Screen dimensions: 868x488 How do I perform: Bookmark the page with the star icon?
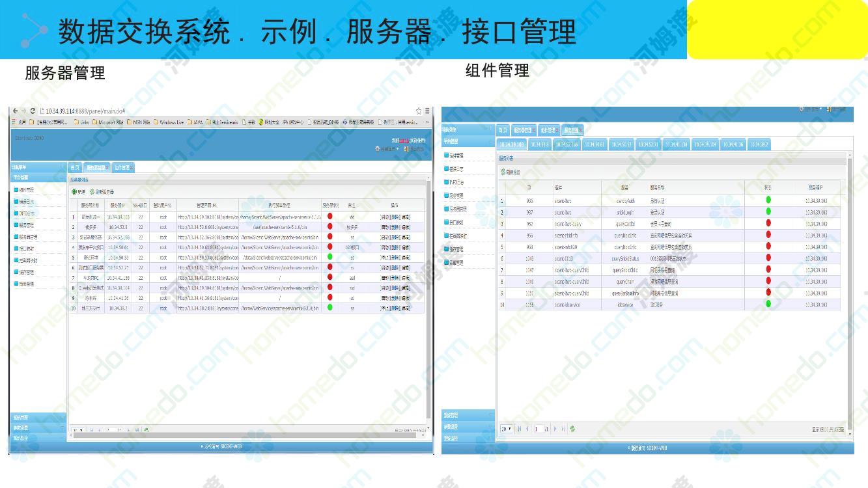tap(419, 111)
